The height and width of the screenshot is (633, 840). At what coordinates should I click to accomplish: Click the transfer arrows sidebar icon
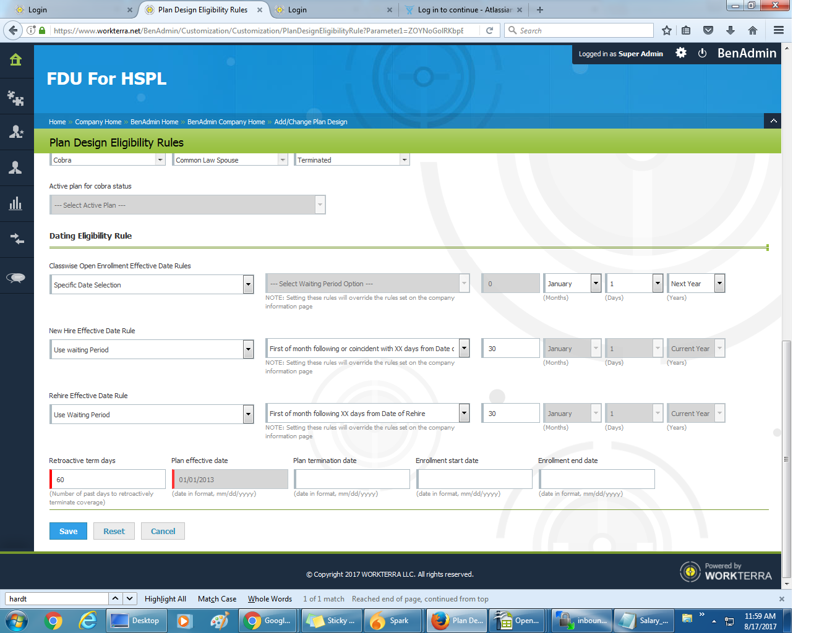(16, 239)
